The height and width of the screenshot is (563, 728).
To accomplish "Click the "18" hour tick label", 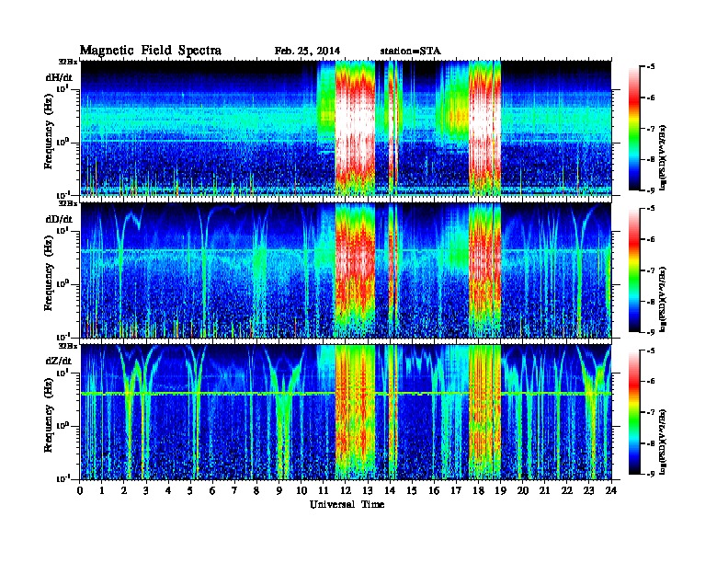I will pos(479,490).
